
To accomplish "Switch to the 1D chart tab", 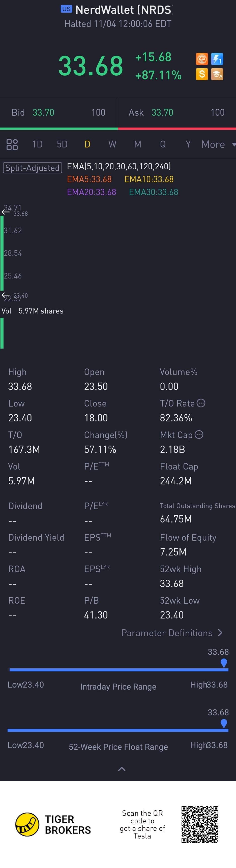I will tap(37, 145).
